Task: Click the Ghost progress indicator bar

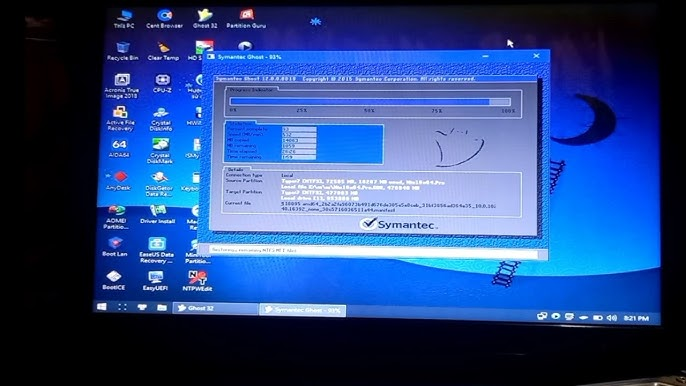Action: pyautogui.click(x=370, y=102)
